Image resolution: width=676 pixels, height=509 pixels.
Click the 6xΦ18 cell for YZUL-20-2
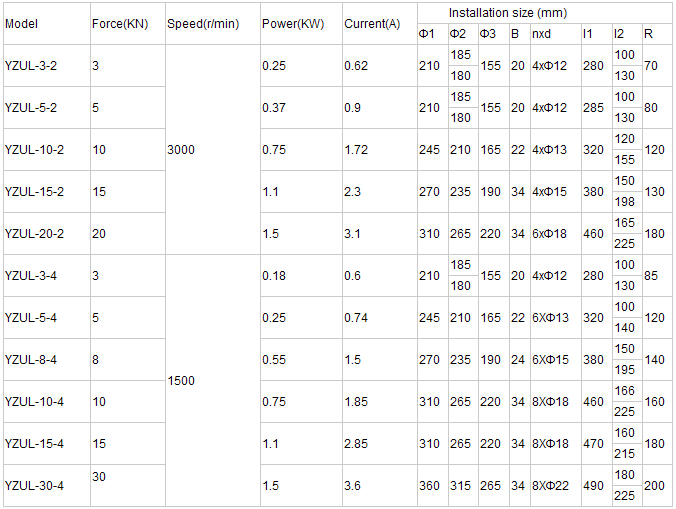pos(549,233)
